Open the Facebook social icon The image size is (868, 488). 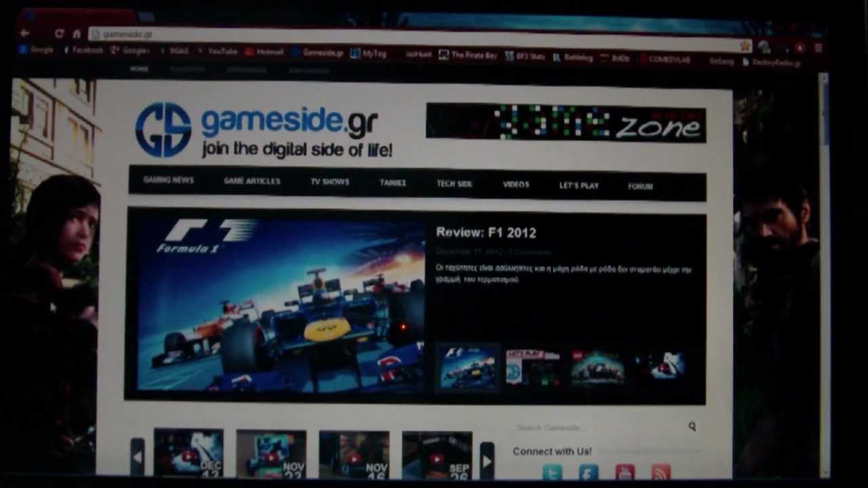588,472
